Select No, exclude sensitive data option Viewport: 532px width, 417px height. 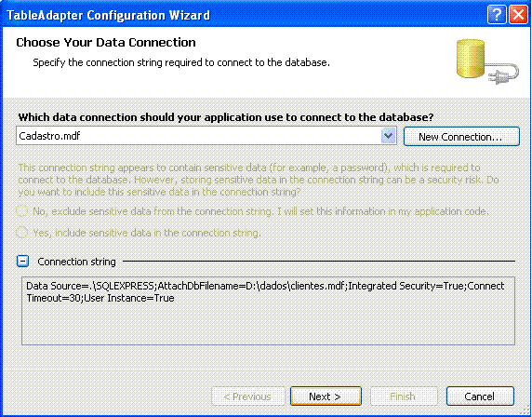(x=21, y=211)
